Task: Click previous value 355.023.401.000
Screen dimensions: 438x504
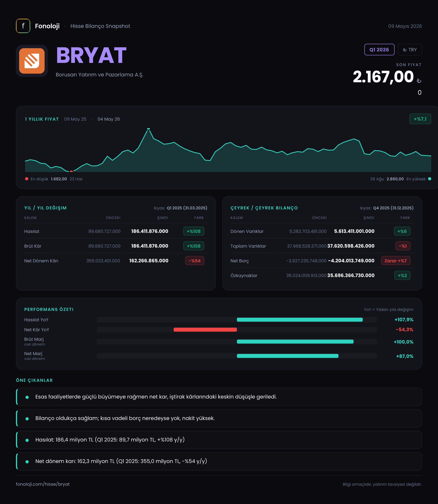Action: pos(103,261)
